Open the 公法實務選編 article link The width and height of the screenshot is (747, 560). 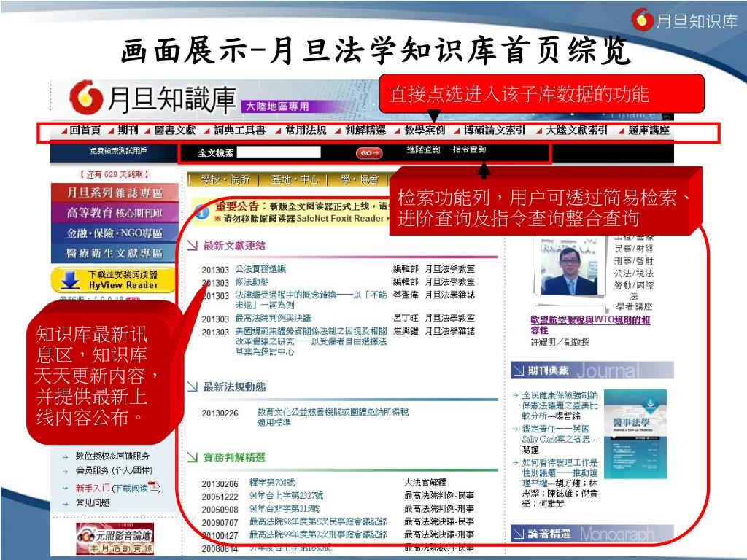260,269
